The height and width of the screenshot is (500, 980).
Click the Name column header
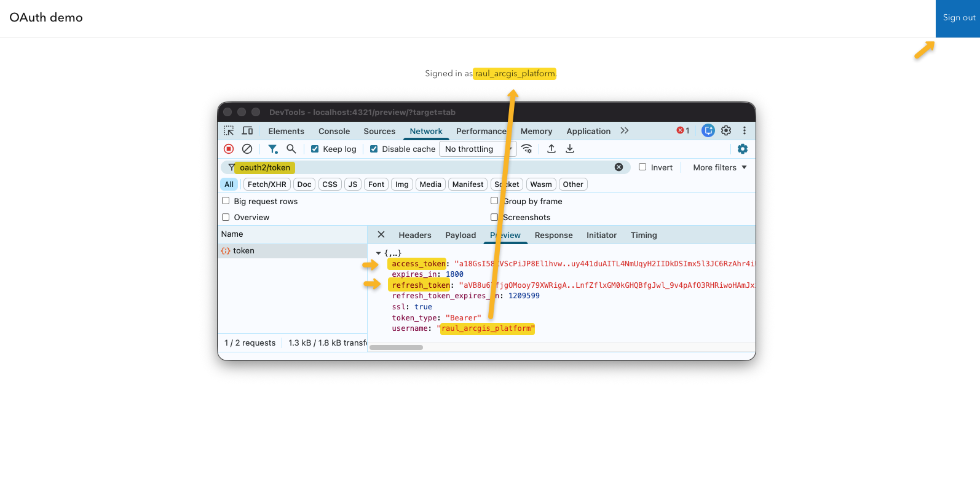[x=293, y=234]
